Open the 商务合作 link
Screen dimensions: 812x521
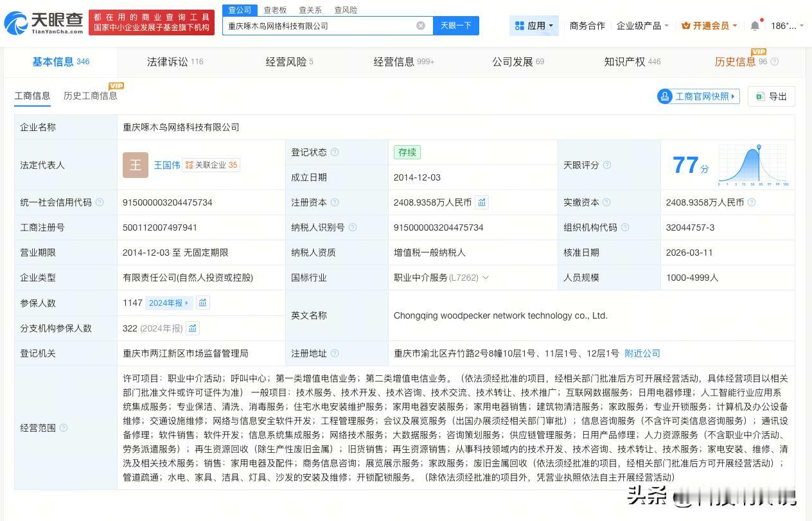[x=587, y=26]
